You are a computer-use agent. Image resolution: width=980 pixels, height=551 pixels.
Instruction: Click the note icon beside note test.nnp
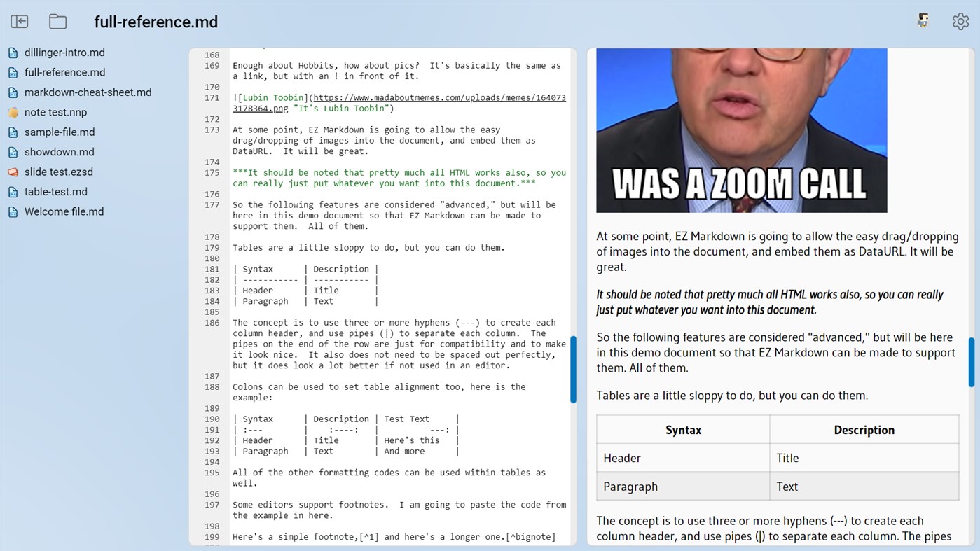(x=13, y=111)
